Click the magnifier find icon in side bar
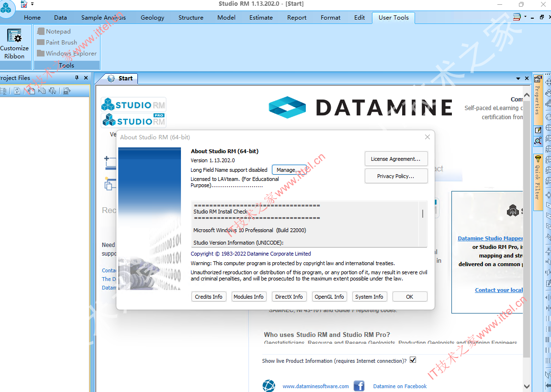551x392 pixels. click(x=538, y=141)
